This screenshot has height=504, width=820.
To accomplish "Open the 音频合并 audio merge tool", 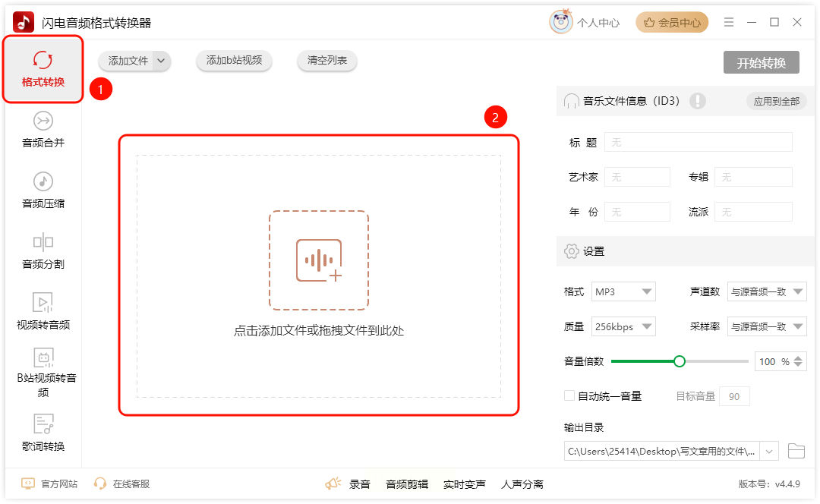I will coord(43,130).
